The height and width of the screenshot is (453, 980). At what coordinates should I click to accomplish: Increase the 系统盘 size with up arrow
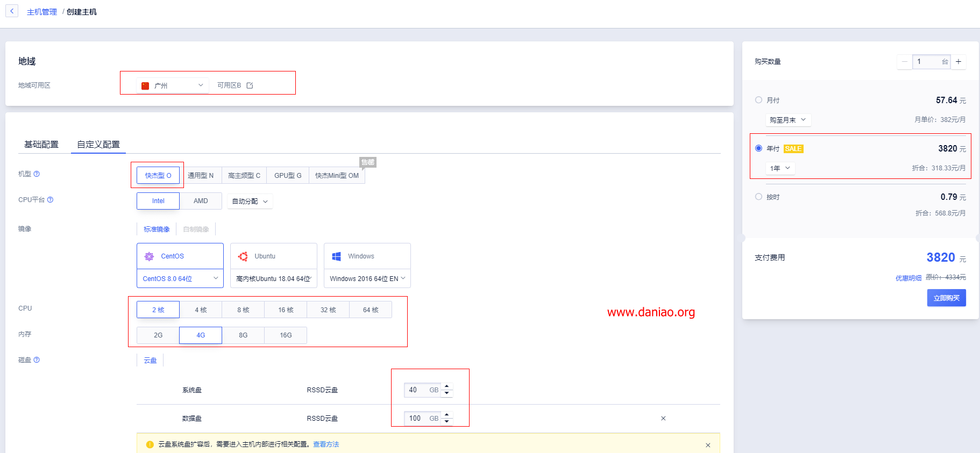click(x=447, y=386)
